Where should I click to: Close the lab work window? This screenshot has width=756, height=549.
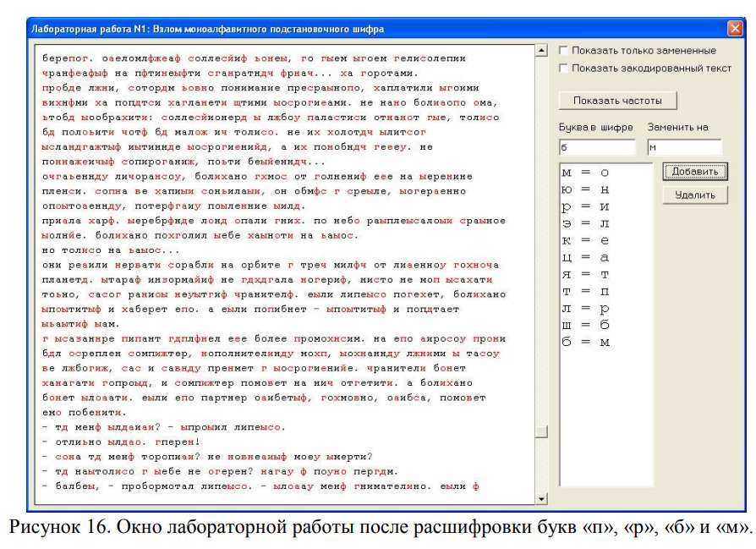tap(734, 29)
